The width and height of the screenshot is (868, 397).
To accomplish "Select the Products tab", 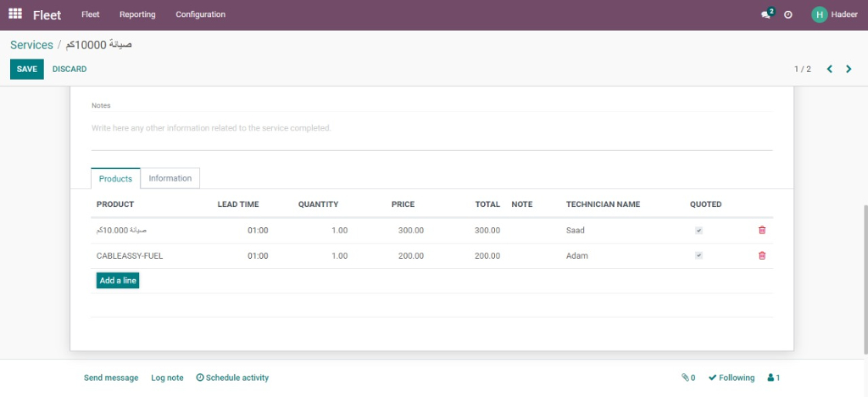I will point(115,179).
